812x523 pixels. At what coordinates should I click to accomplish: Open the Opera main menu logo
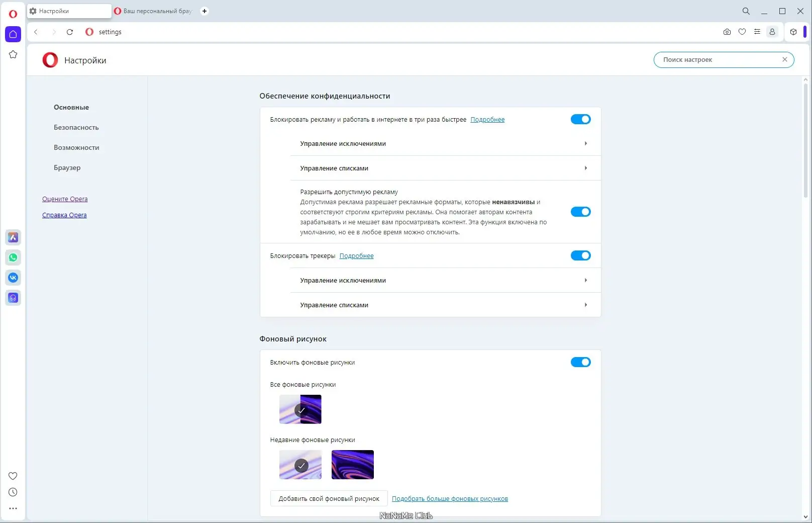point(13,14)
